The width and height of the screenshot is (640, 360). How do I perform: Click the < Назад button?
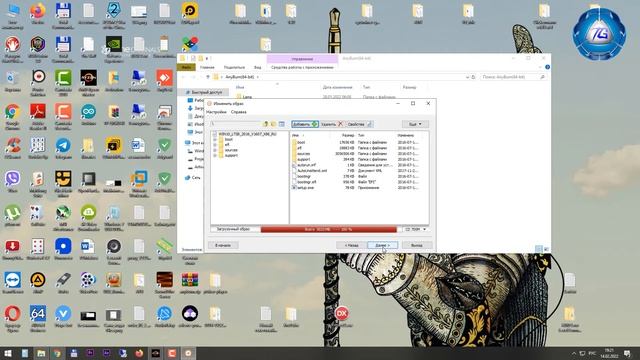tap(351, 245)
